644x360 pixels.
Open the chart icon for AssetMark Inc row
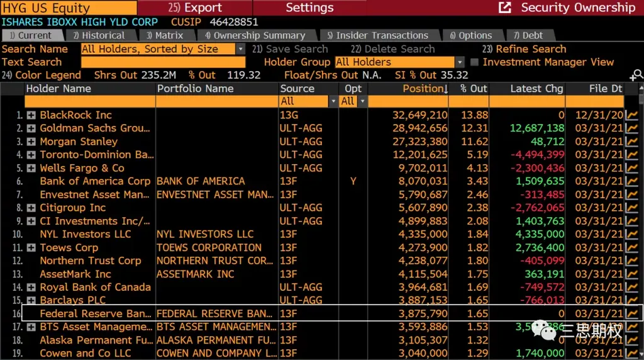(x=631, y=274)
